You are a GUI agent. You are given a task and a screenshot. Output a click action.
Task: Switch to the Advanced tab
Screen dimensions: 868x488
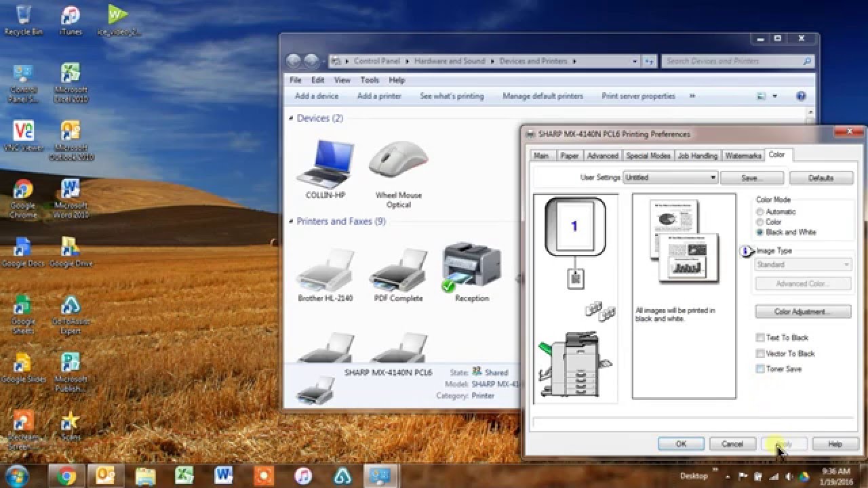(x=602, y=156)
